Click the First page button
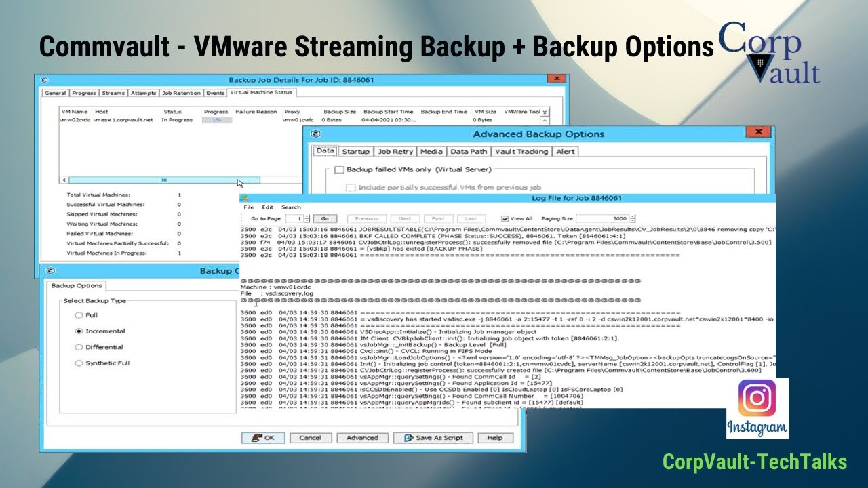Viewport: 868px width, 488px height. pyautogui.click(x=438, y=219)
